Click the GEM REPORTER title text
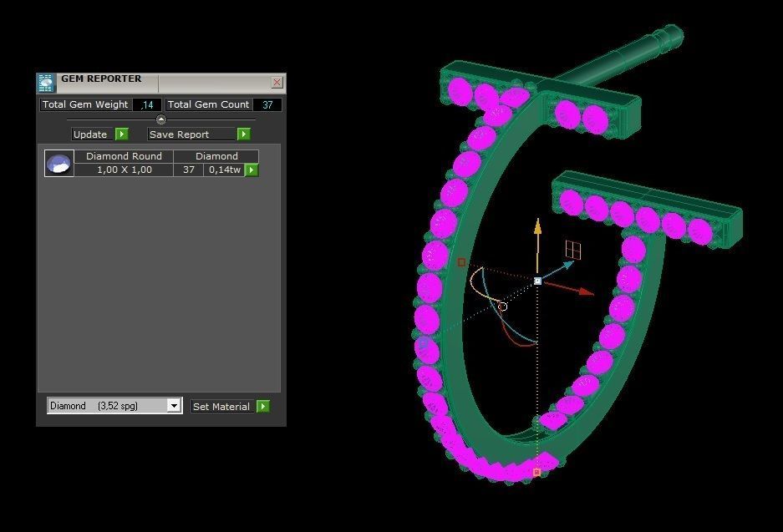The image size is (783, 532). [x=101, y=79]
